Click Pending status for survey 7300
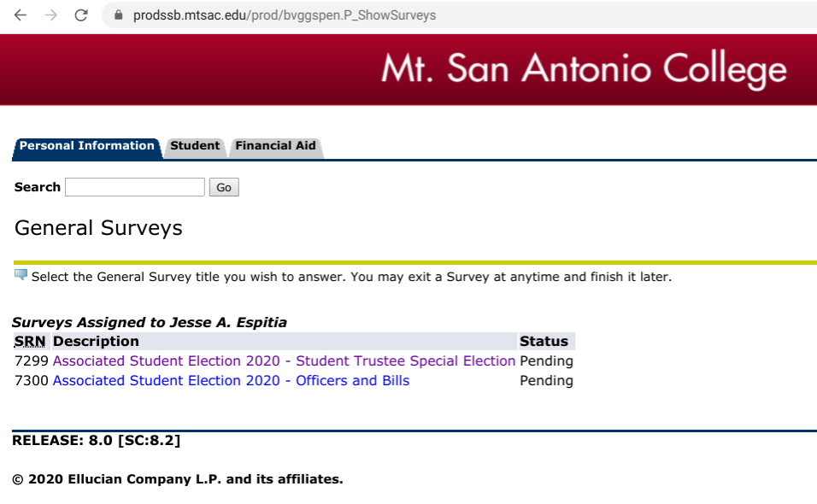 pyautogui.click(x=546, y=381)
